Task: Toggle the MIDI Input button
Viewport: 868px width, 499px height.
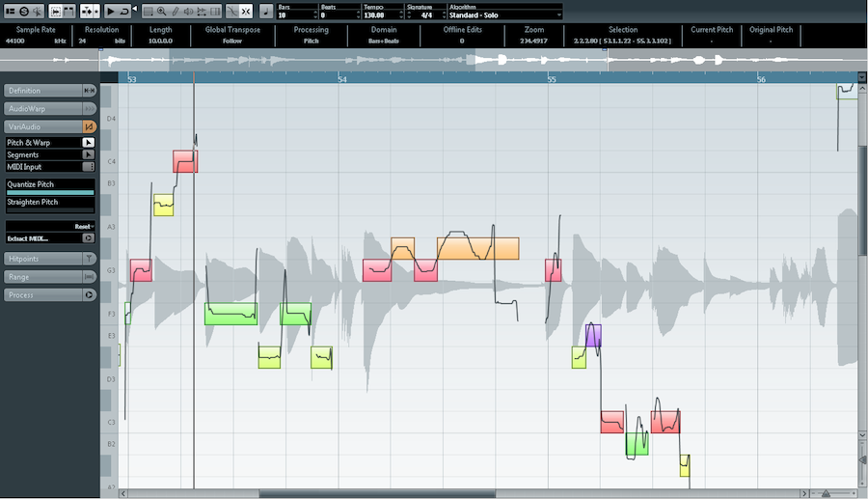Action: click(x=89, y=167)
